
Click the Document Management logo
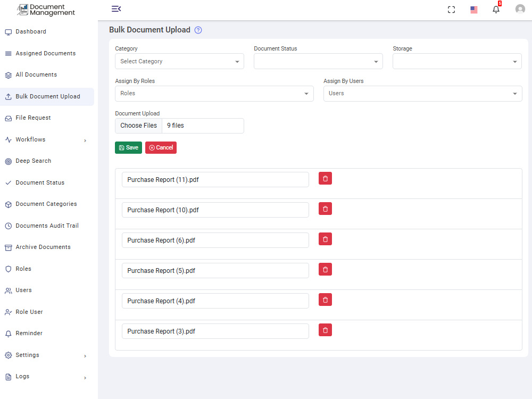tap(46, 10)
